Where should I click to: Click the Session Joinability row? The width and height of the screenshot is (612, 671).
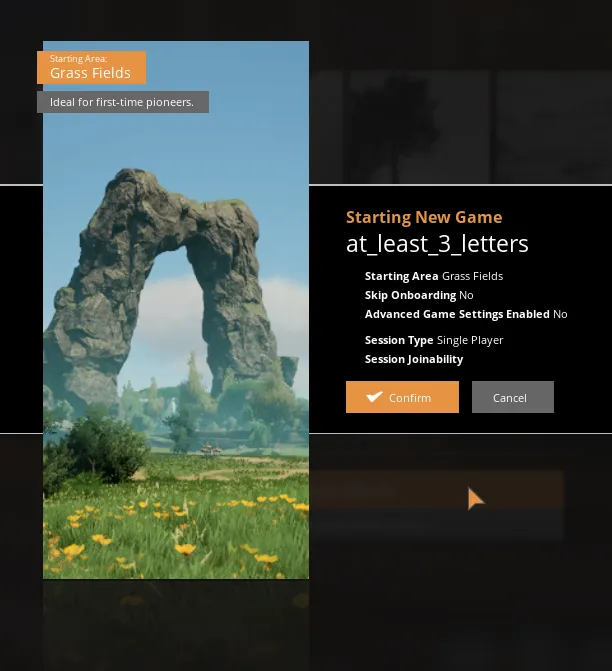click(414, 359)
